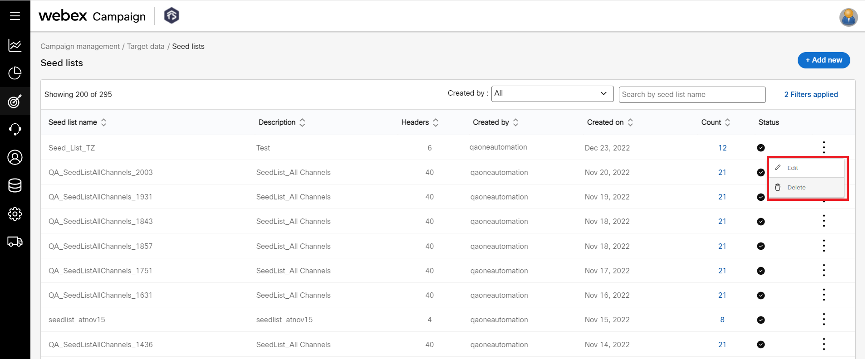Open the Created by filter dropdown
Image resolution: width=868 pixels, height=359 pixels.
tap(552, 94)
